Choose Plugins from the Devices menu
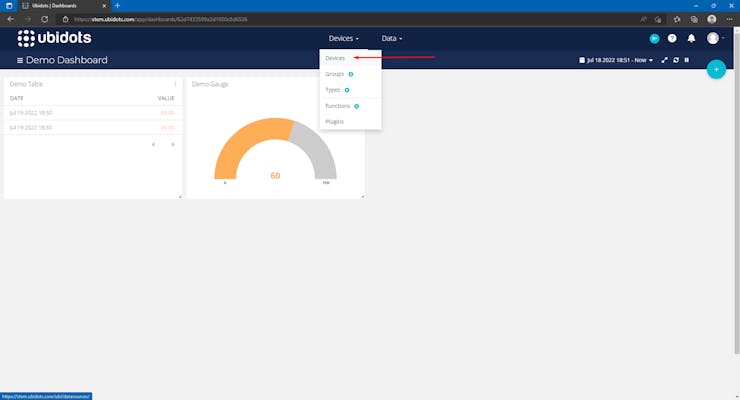The image size is (740, 400). [334, 122]
